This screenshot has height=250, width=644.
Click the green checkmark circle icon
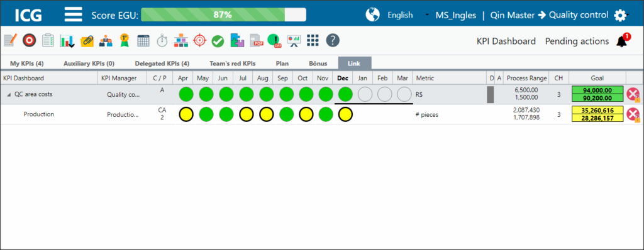[218, 41]
